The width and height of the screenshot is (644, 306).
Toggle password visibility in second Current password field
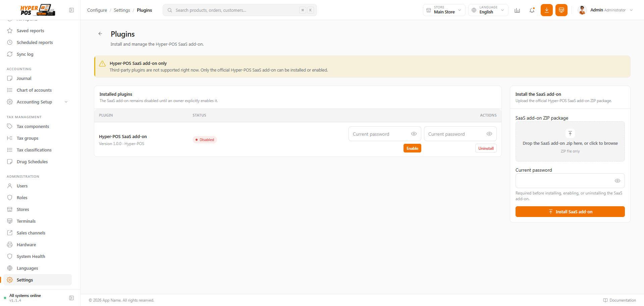[x=489, y=134]
